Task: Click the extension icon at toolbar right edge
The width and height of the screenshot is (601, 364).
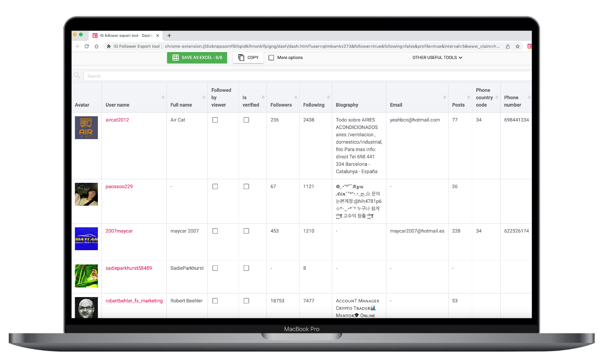Action: point(529,47)
